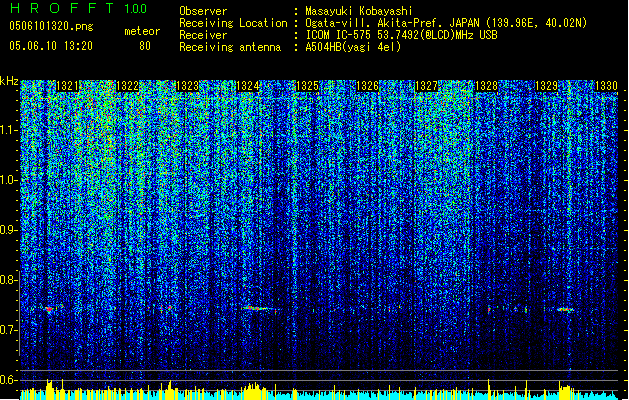Click the ICOM IC-575 receiver value
This screenshot has width=629, height=400.
tap(401, 35)
